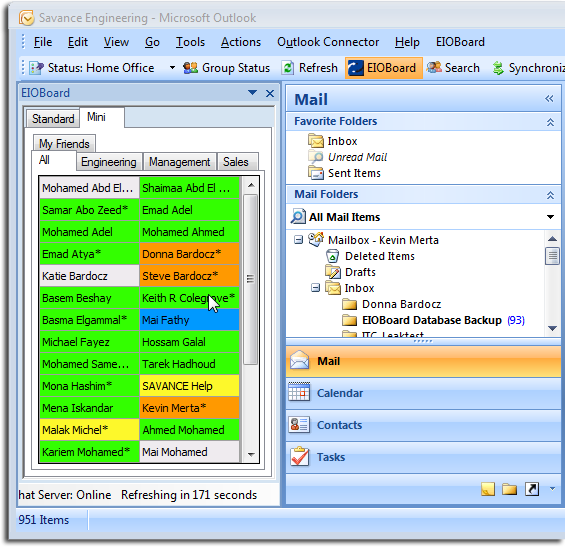Switch to the Mail module
The height and width of the screenshot is (547, 565).
[x=423, y=361]
